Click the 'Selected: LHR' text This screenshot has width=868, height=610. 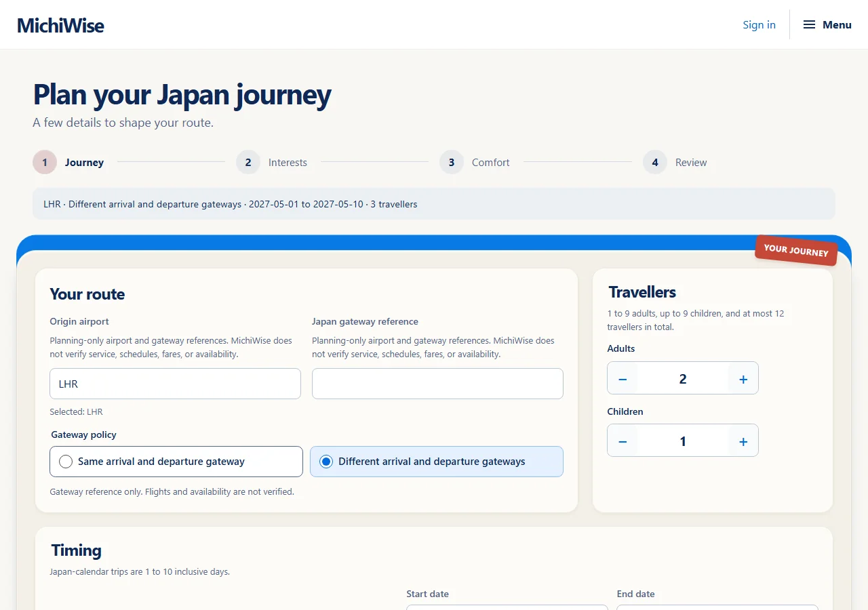tap(76, 411)
